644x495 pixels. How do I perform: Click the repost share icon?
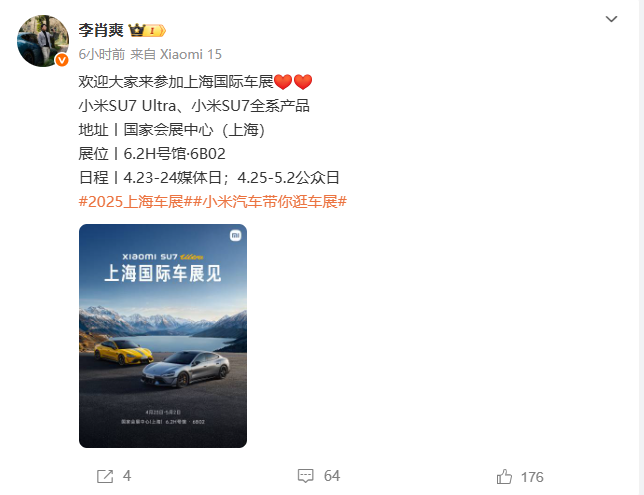pyautogui.click(x=105, y=477)
